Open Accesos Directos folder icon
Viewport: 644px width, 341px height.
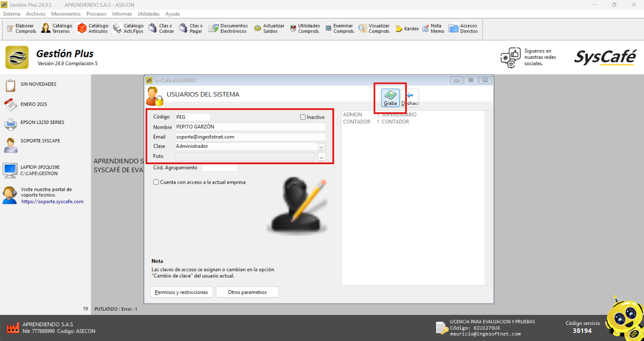pyautogui.click(x=454, y=28)
